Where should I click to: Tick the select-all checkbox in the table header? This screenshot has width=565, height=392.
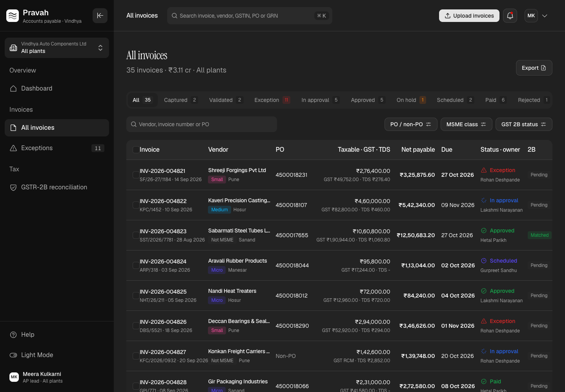(135, 150)
